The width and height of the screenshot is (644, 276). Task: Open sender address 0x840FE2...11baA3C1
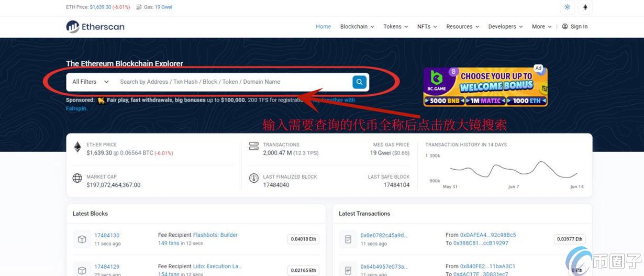487,267
